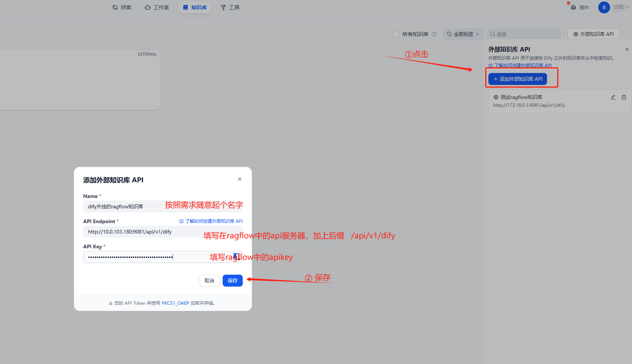
Task: Click the 保存 button
Action: [x=232, y=281]
